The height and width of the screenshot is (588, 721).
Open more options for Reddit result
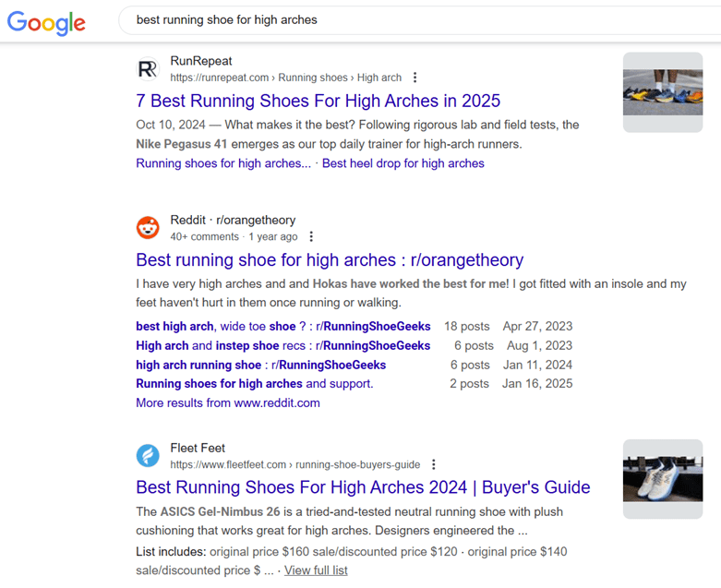(311, 237)
